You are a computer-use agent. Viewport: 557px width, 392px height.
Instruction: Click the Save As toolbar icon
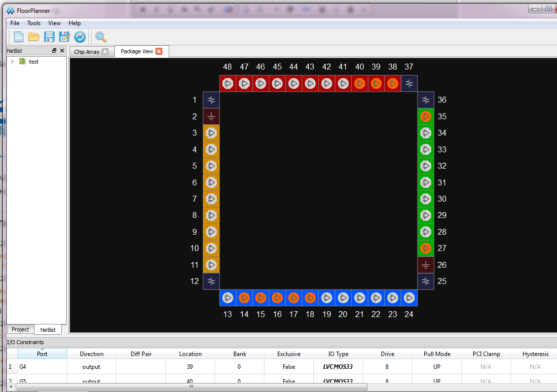[x=64, y=36]
